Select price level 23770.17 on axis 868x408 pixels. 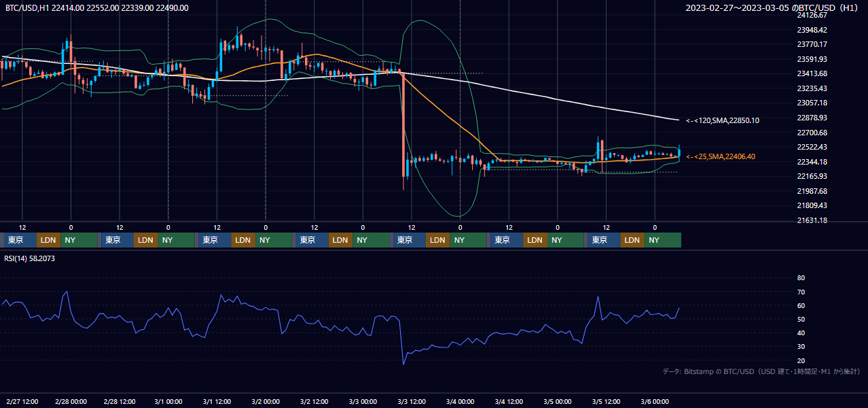(812, 44)
